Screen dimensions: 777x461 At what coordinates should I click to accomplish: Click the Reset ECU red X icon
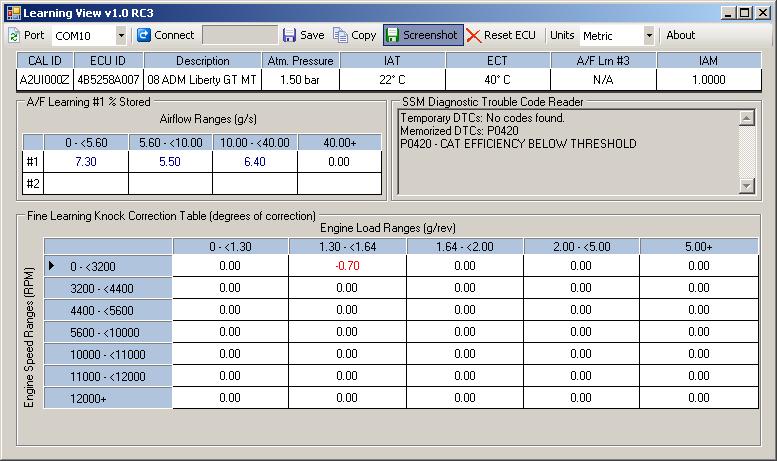[x=473, y=35]
